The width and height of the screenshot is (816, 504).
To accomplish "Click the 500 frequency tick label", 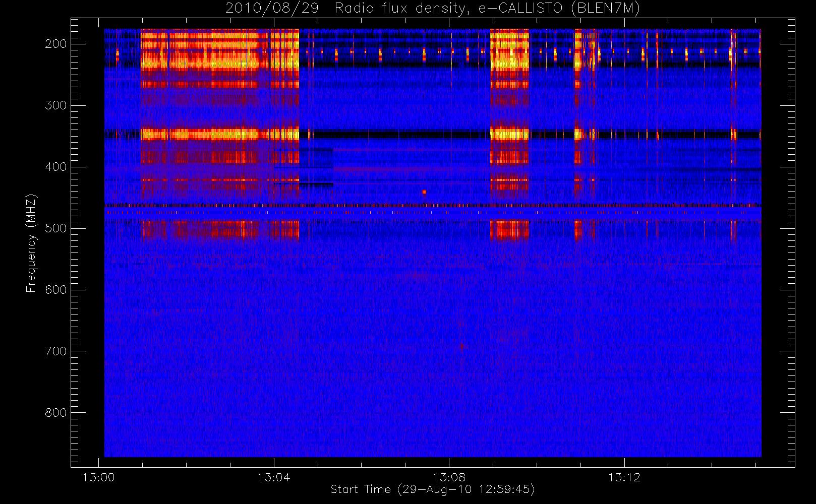I will point(56,228).
